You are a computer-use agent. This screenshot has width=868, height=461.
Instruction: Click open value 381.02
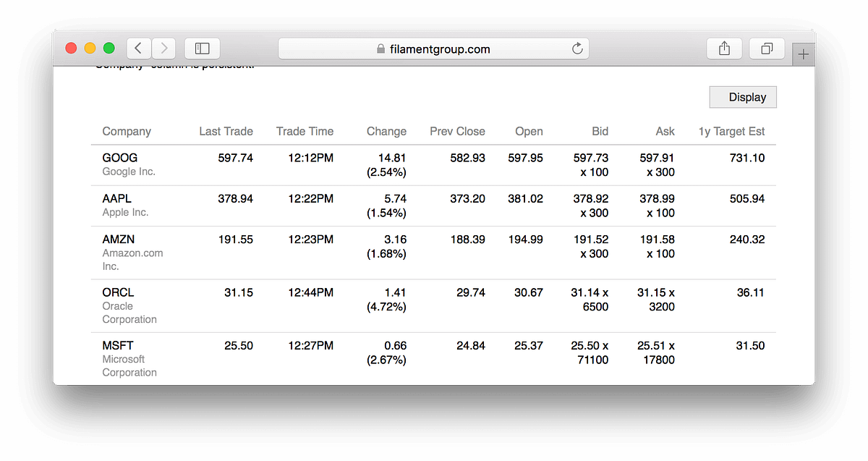(525, 198)
